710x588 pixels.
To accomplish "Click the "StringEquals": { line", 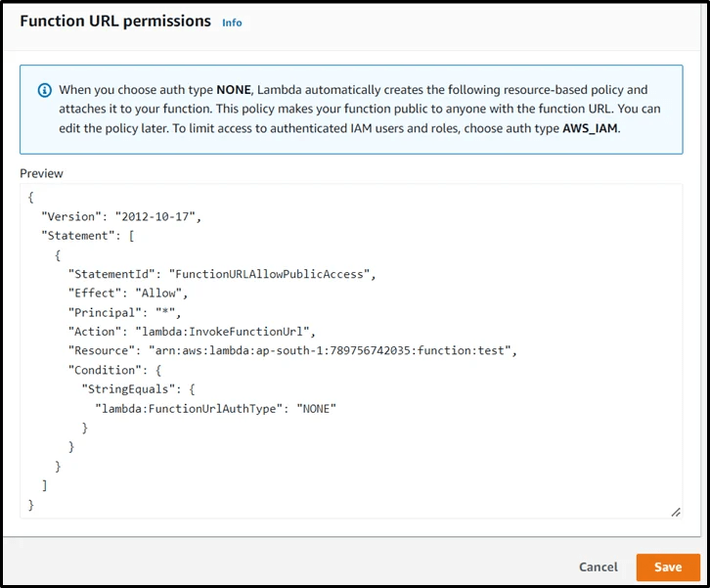I will (x=138, y=389).
